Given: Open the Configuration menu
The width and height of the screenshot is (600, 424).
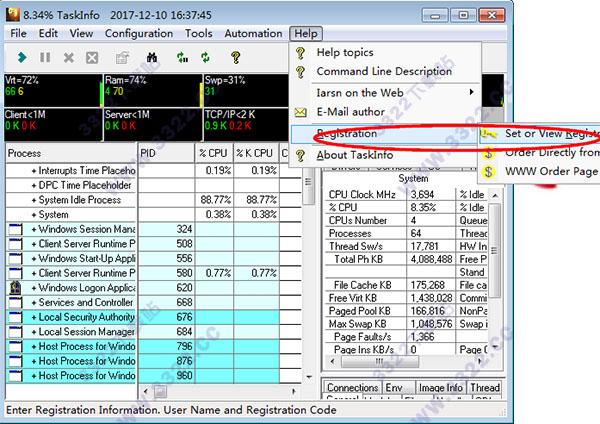Looking at the screenshot, I should (x=138, y=33).
